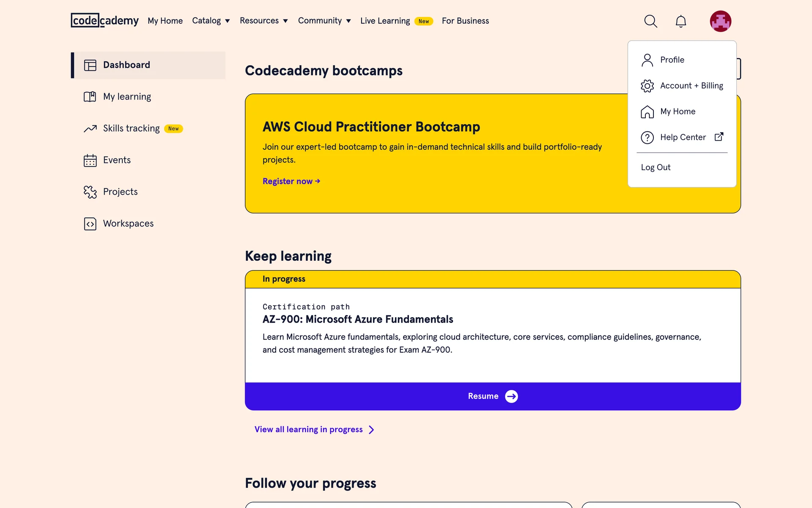Expand the Catalog dropdown
The width and height of the screenshot is (812, 508).
(211, 21)
